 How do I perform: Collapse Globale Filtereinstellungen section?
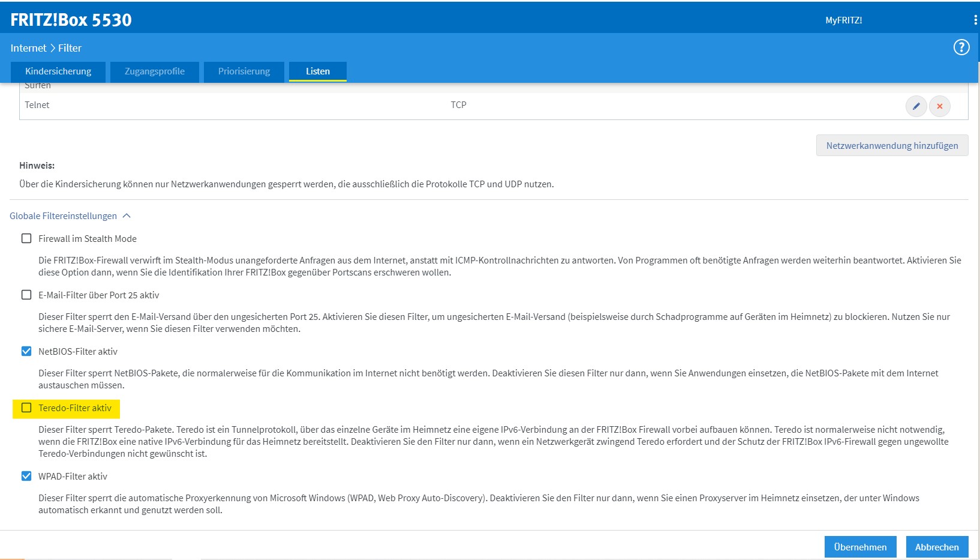tap(70, 216)
